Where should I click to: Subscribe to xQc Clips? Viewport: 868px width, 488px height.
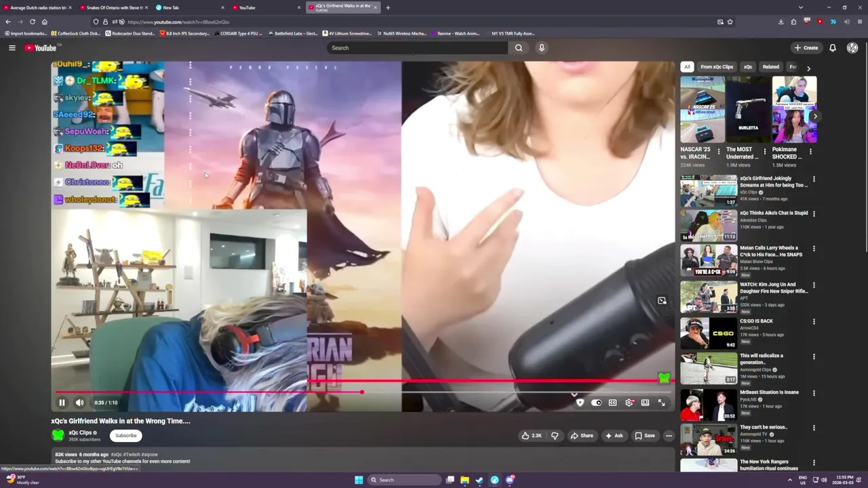click(125, 436)
